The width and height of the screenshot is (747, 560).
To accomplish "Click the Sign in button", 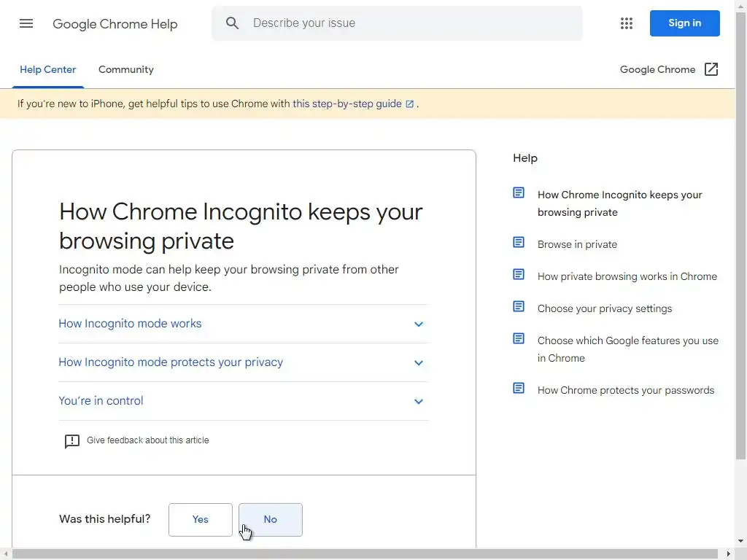I will click(684, 23).
